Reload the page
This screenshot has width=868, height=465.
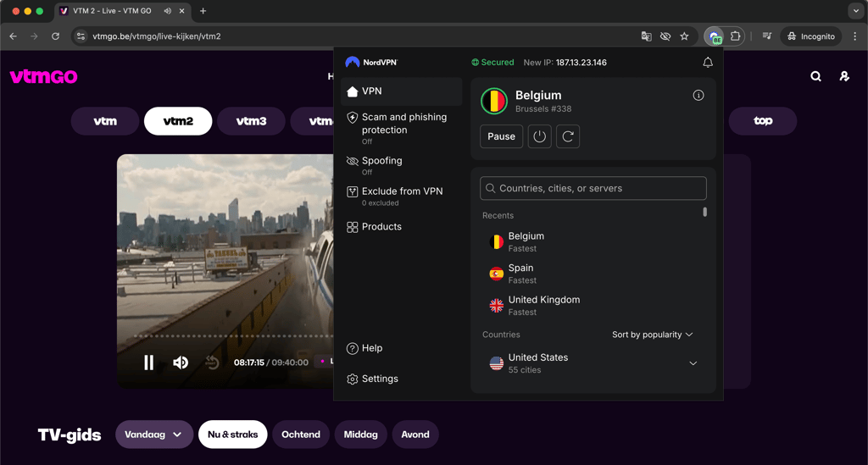point(55,36)
